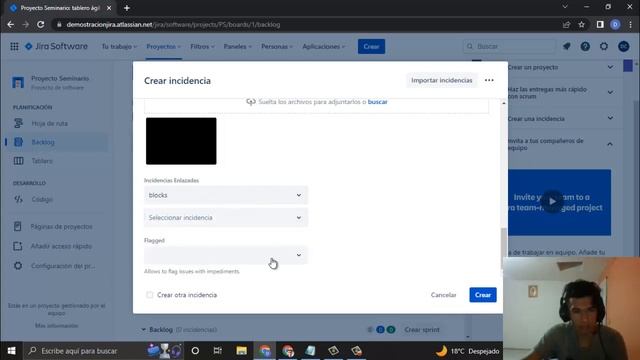The image size is (640, 360).
Task: Click the Crear button in dialog footer
Action: click(x=483, y=295)
